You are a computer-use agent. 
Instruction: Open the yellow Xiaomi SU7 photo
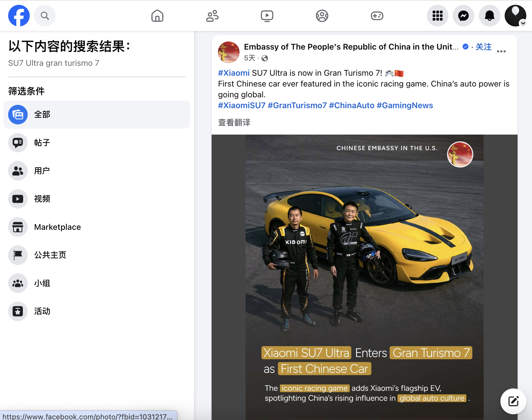pos(365,277)
